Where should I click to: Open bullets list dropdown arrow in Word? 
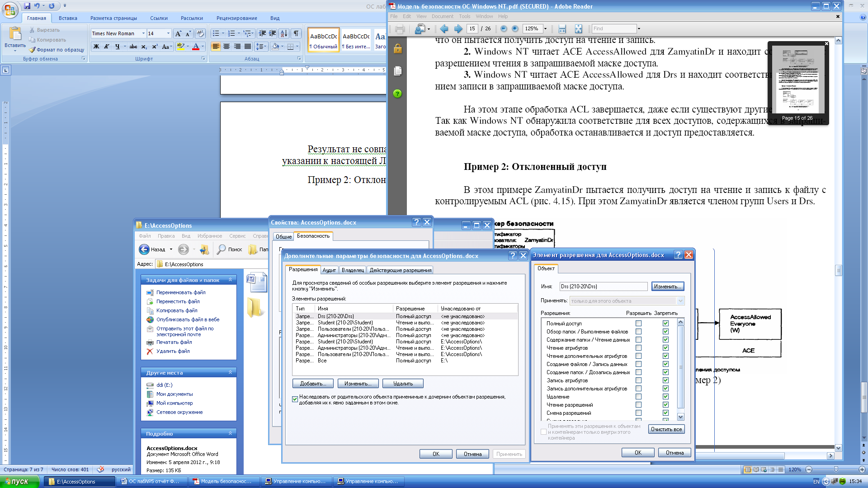pos(223,33)
